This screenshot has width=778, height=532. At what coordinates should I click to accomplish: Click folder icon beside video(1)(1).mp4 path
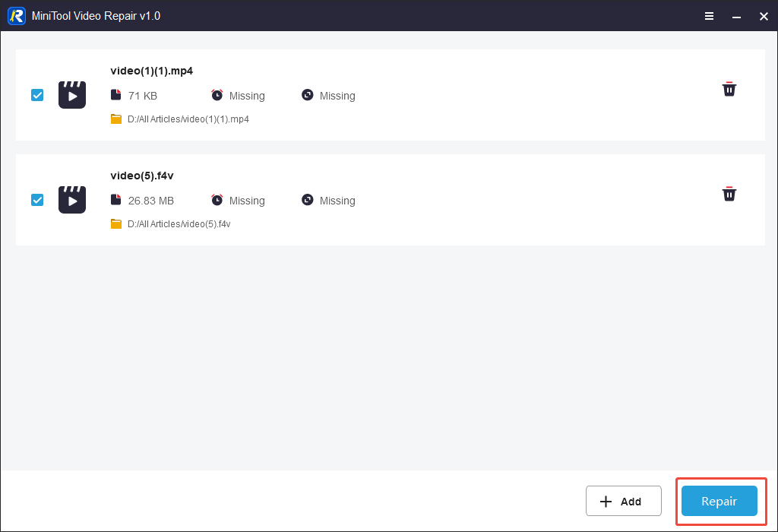coord(116,119)
